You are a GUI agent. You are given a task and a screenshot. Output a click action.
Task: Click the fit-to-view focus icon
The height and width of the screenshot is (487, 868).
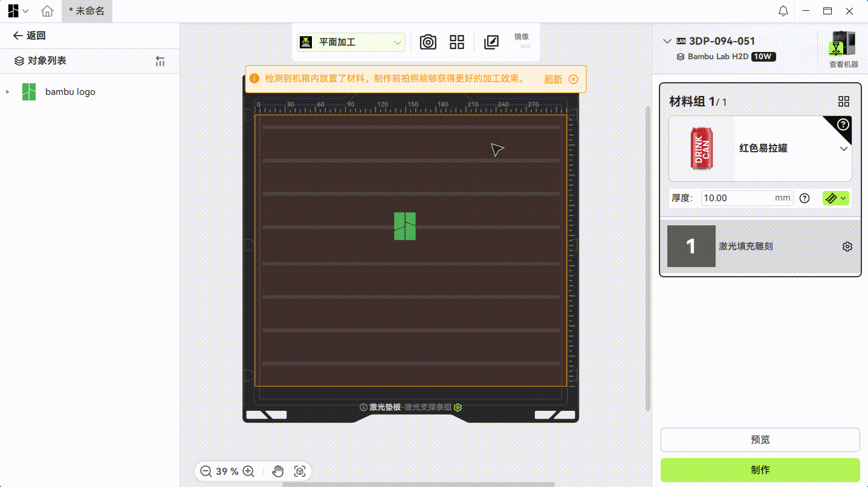(x=299, y=471)
